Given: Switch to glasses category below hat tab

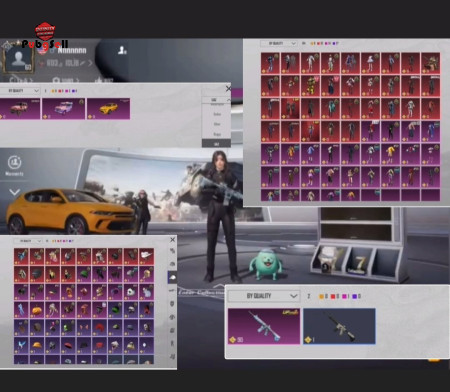Looking at the screenshot, I should point(172,291).
